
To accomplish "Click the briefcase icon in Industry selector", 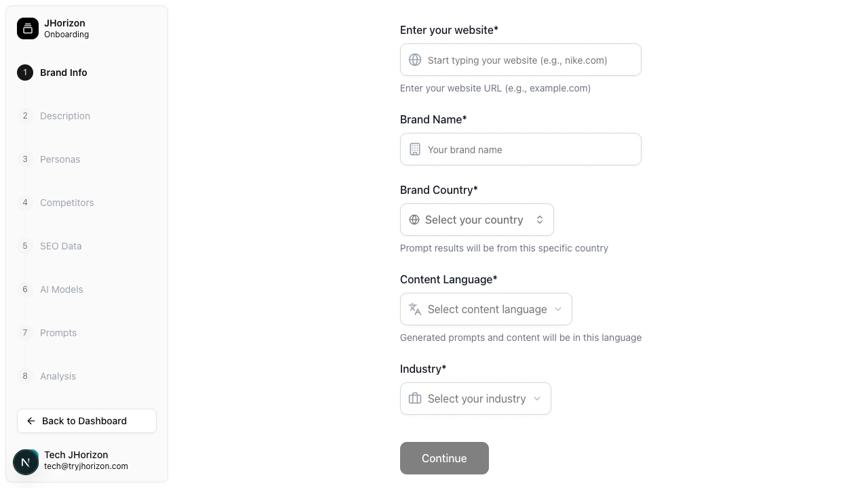I will [415, 399].
